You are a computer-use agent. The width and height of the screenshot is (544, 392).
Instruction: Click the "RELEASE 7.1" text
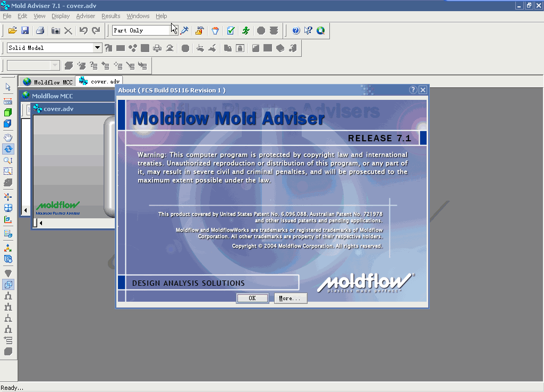tap(379, 139)
